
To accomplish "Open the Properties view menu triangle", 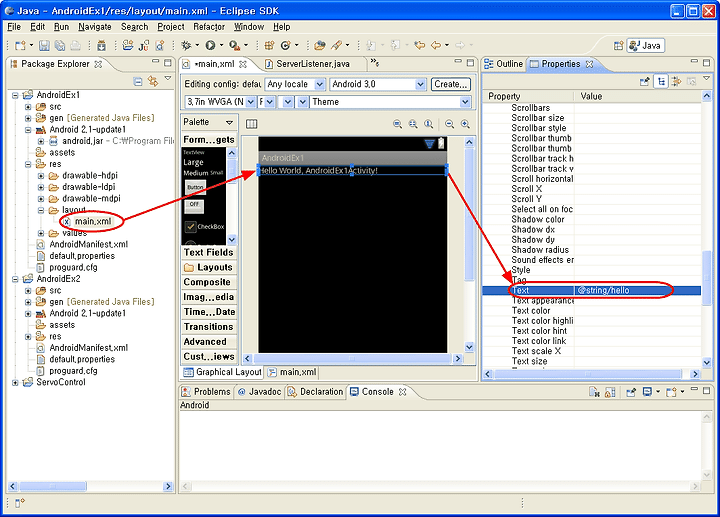I will point(706,79).
